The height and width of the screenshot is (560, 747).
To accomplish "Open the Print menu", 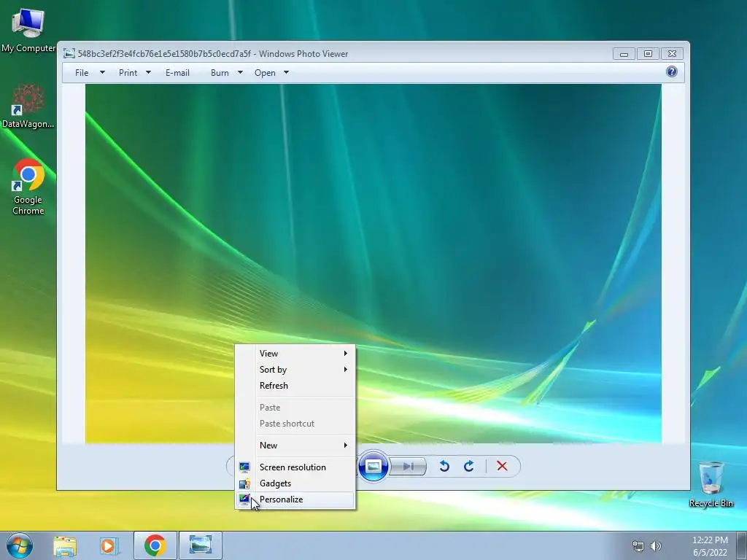I will (128, 73).
